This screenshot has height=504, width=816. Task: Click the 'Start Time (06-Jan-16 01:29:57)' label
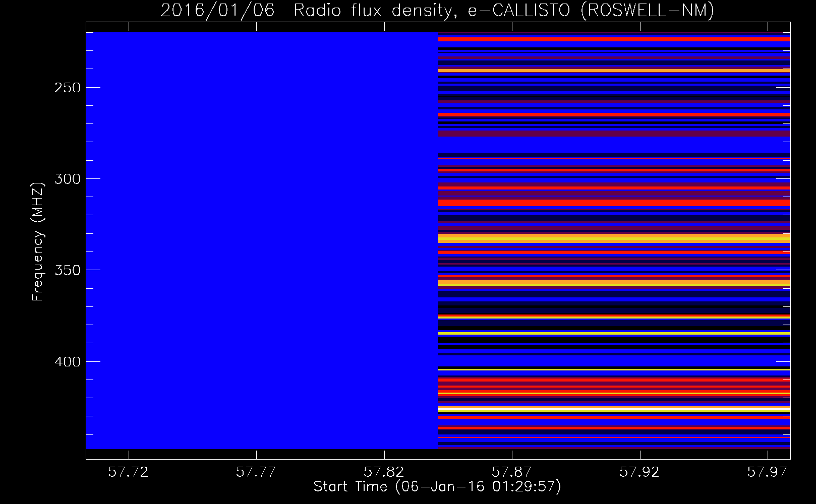point(437,487)
